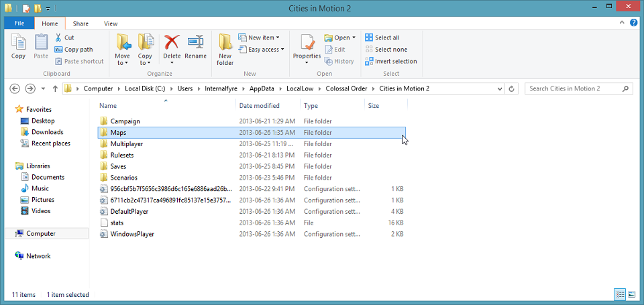Create a New folder
The height and width of the screenshot is (305, 644).
[x=225, y=50]
